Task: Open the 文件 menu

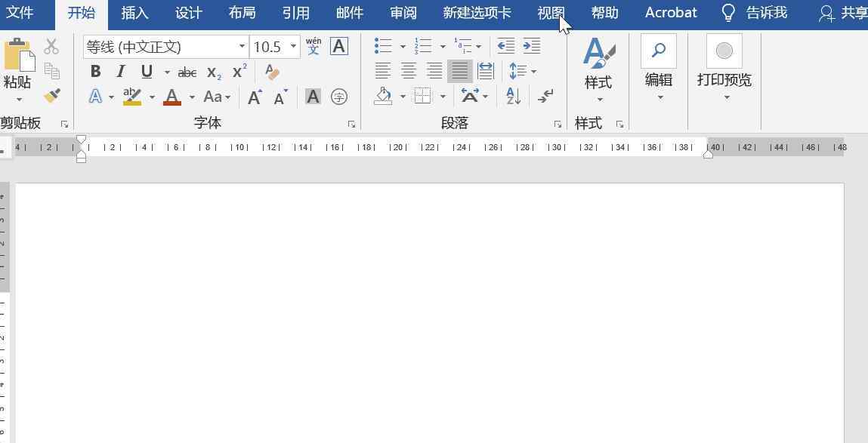Action: pos(20,14)
